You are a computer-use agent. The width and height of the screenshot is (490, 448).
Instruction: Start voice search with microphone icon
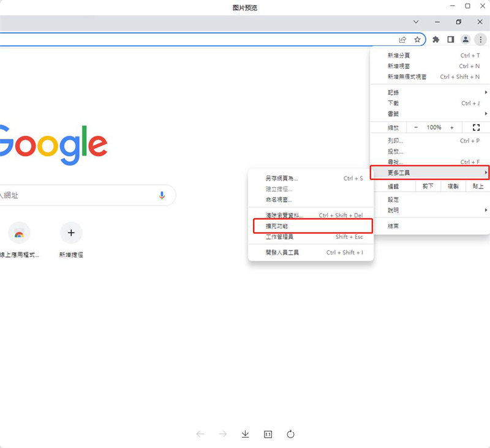pos(162,195)
